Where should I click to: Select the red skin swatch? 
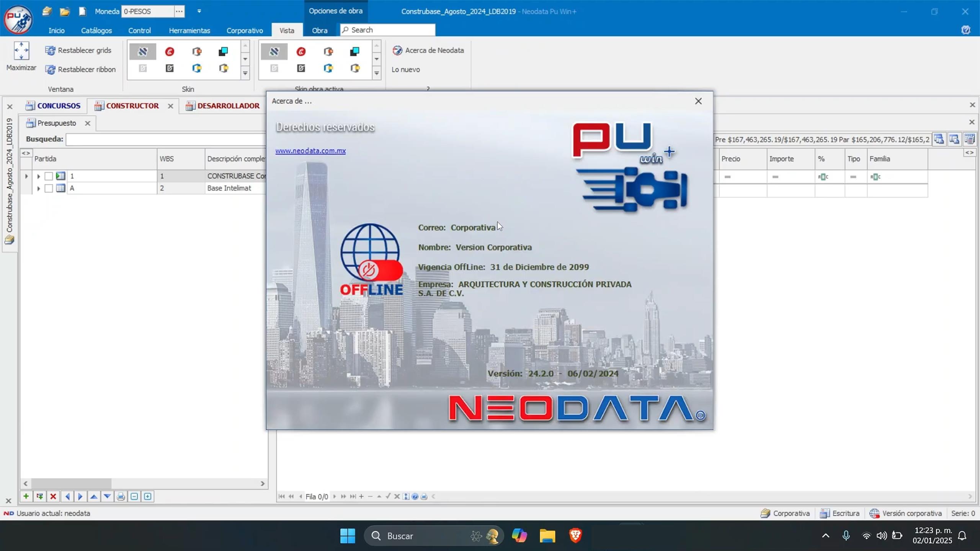click(x=170, y=51)
